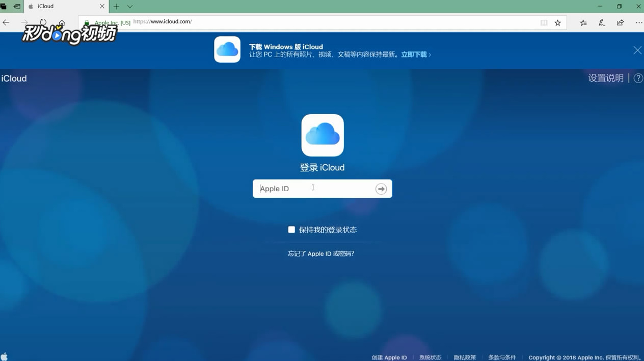Click the browser back arrow
The height and width of the screenshot is (361, 644).
pos(6,22)
